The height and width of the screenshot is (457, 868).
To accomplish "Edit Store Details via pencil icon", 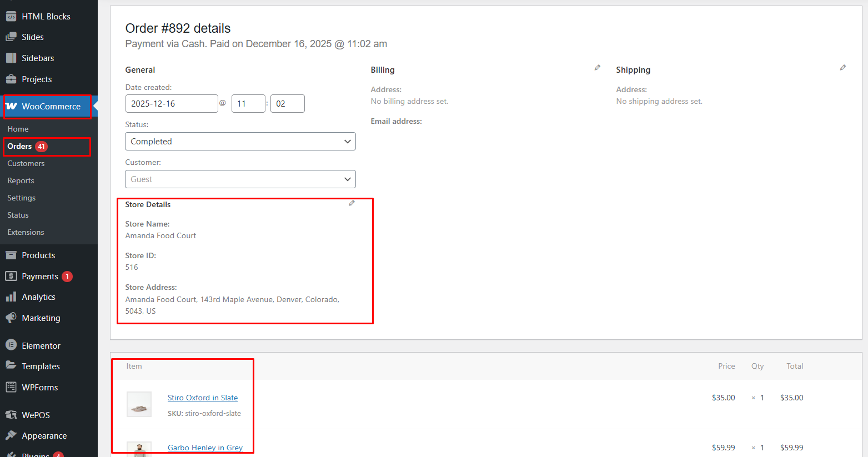I will point(352,203).
